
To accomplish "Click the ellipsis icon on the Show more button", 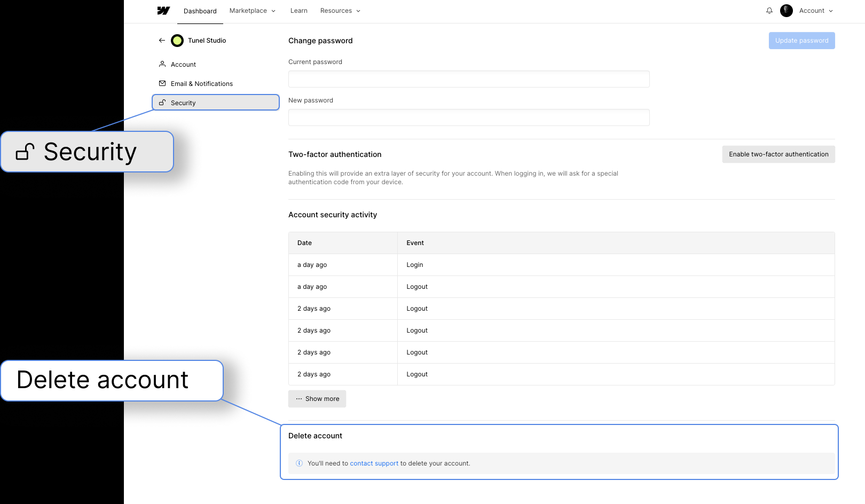I will (298, 399).
